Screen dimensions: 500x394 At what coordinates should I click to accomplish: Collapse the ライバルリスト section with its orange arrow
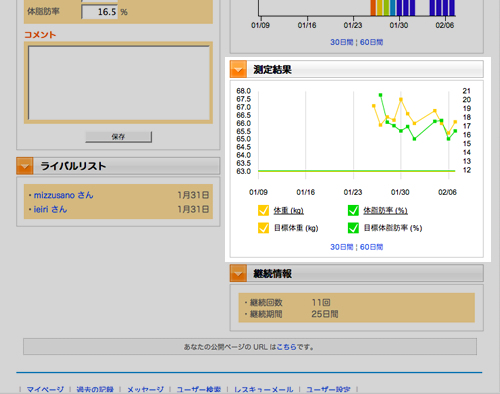(25, 166)
